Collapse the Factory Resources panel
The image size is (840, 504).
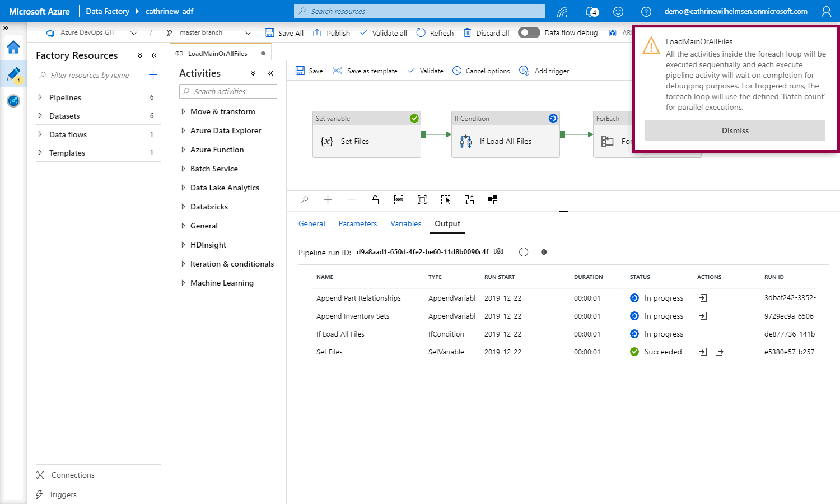[154, 55]
